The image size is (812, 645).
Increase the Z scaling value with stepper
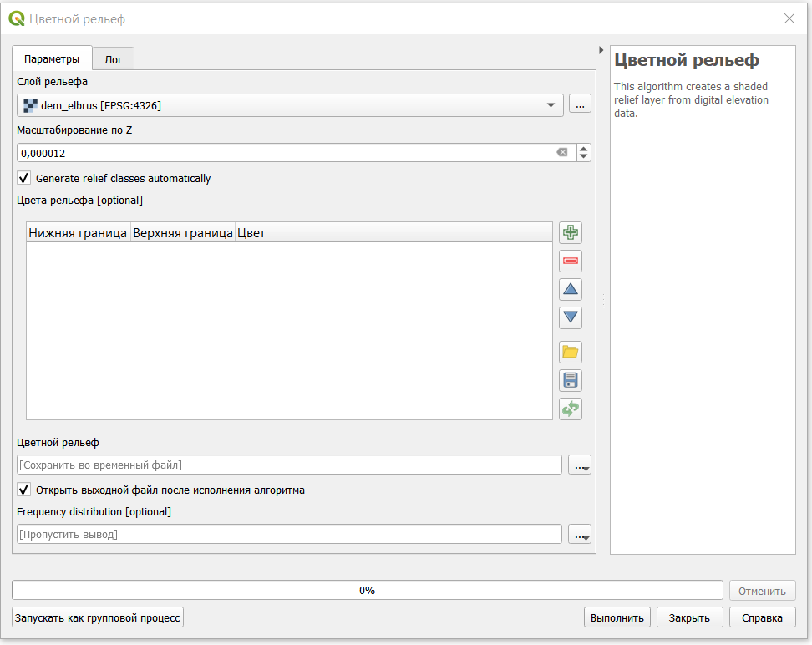click(584, 149)
